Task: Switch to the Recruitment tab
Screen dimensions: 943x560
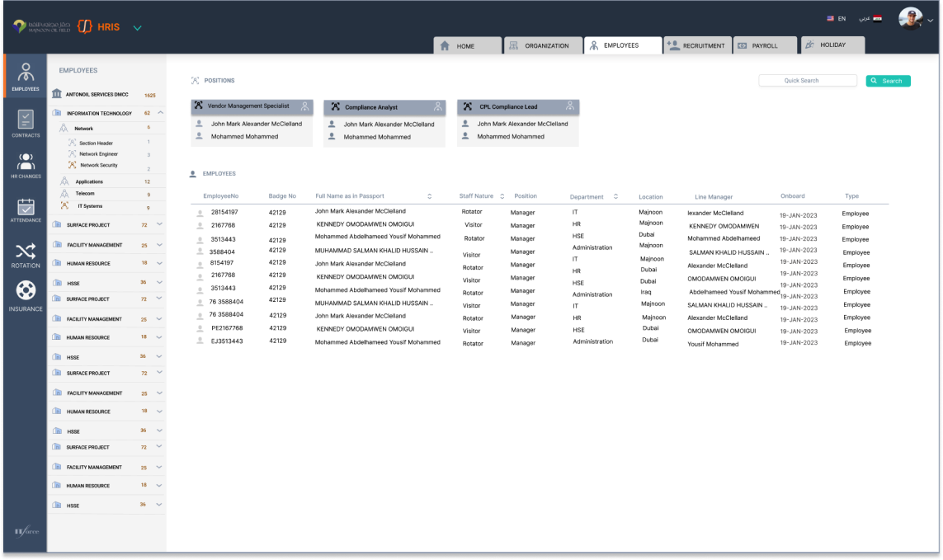Action: (697, 46)
